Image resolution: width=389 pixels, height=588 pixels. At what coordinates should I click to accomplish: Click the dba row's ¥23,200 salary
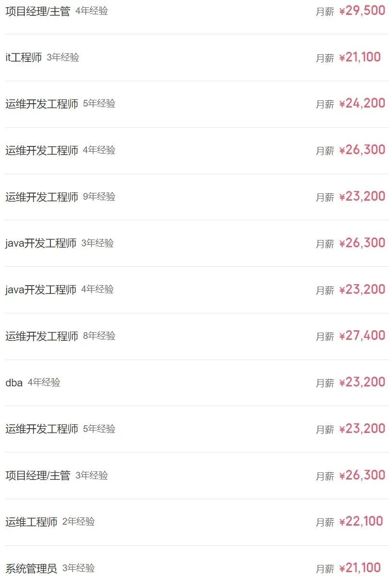pos(362,382)
